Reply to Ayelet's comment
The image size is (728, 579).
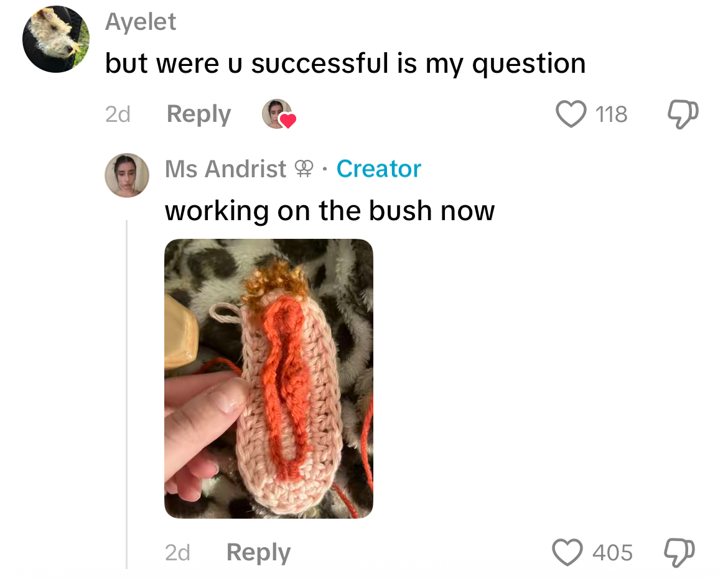click(198, 114)
